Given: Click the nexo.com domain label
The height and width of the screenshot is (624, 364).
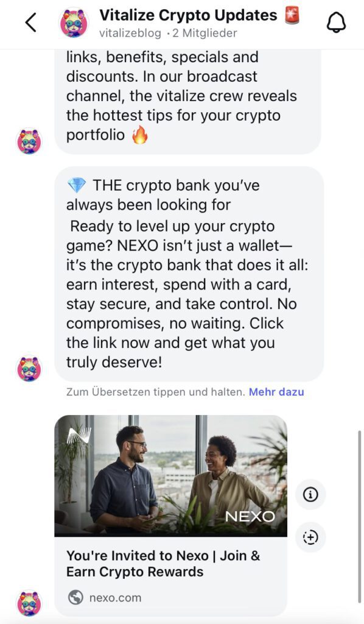Looking at the screenshot, I should click(115, 598).
